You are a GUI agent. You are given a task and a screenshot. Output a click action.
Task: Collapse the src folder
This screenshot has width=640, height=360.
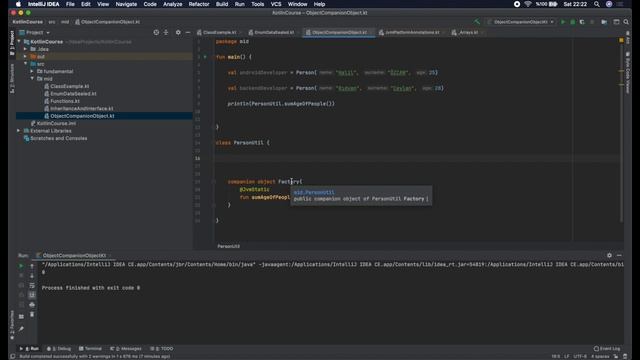pyautogui.click(x=26, y=64)
